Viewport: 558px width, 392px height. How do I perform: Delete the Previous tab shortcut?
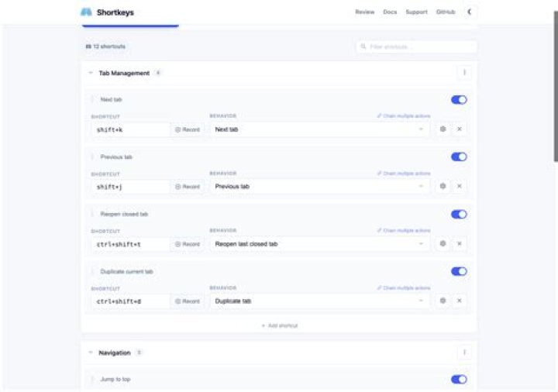459,186
